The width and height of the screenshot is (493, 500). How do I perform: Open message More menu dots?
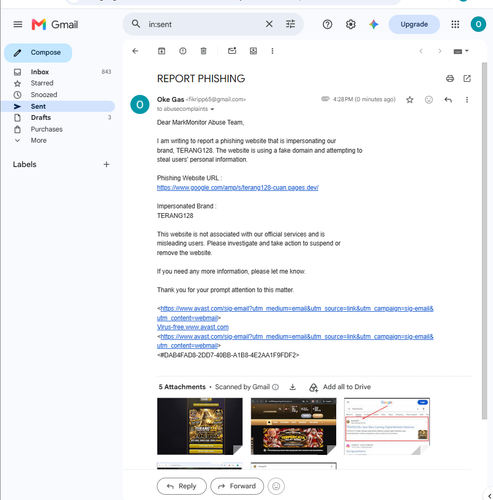click(x=467, y=100)
